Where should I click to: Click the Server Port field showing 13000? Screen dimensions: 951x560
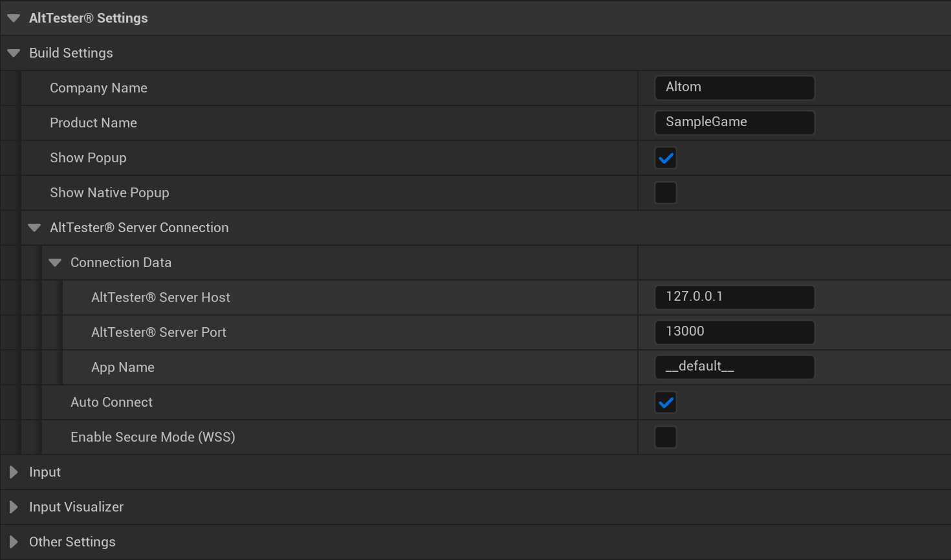pos(734,332)
